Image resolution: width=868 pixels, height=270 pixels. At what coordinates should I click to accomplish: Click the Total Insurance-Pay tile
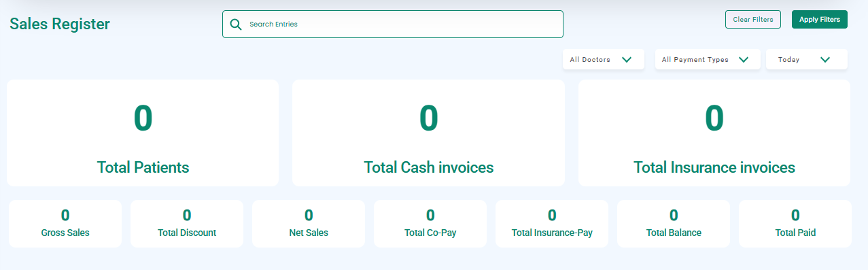click(x=552, y=224)
